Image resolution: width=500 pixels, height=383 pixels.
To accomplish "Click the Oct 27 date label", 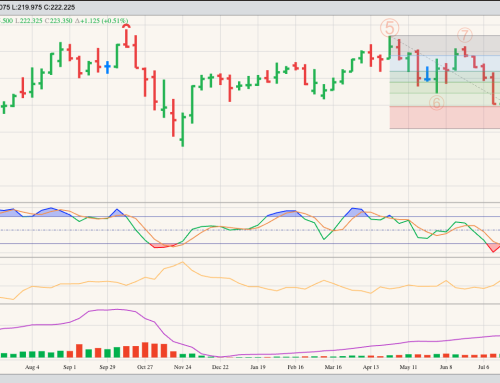I will [145, 367].
